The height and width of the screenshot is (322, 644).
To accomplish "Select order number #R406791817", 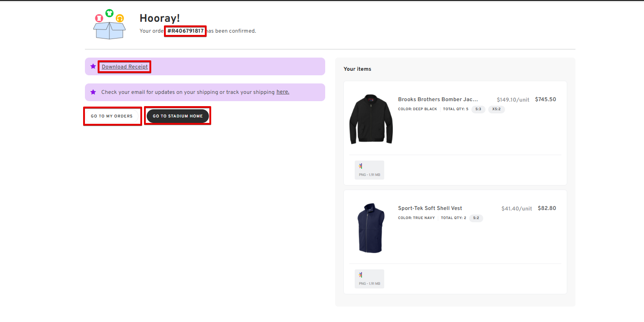I will click(x=185, y=31).
